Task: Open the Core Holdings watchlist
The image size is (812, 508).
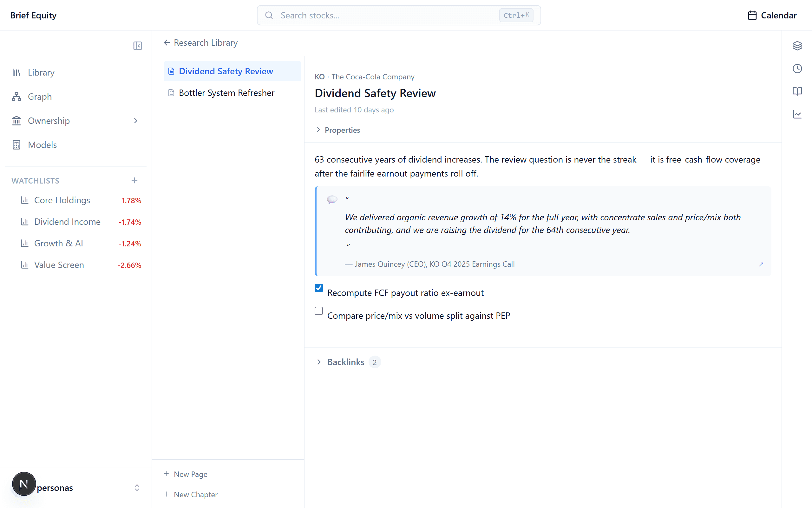Action: point(81,200)
